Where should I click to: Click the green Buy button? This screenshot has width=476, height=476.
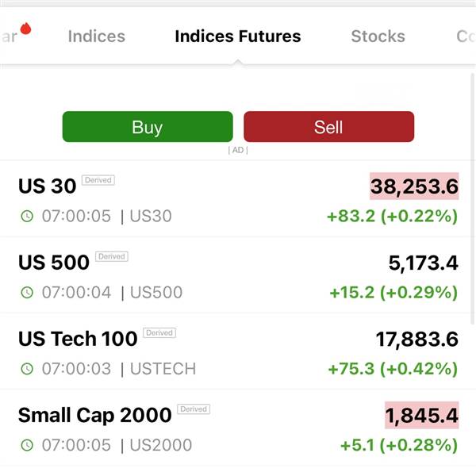point(148,127)
